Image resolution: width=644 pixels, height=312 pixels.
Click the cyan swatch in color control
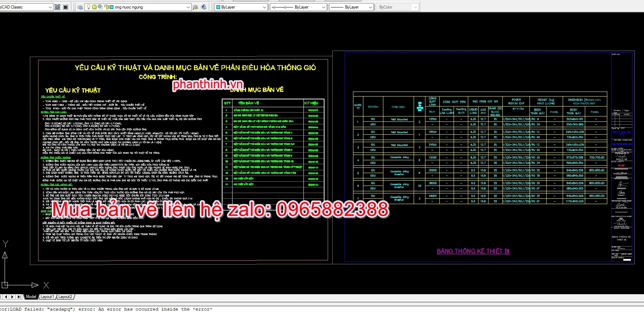tap(219, 7)
